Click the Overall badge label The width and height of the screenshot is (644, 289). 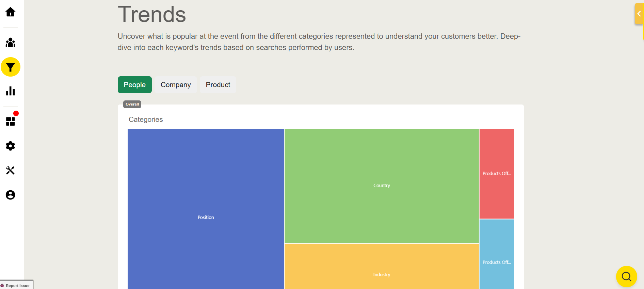tap(132, 104)
